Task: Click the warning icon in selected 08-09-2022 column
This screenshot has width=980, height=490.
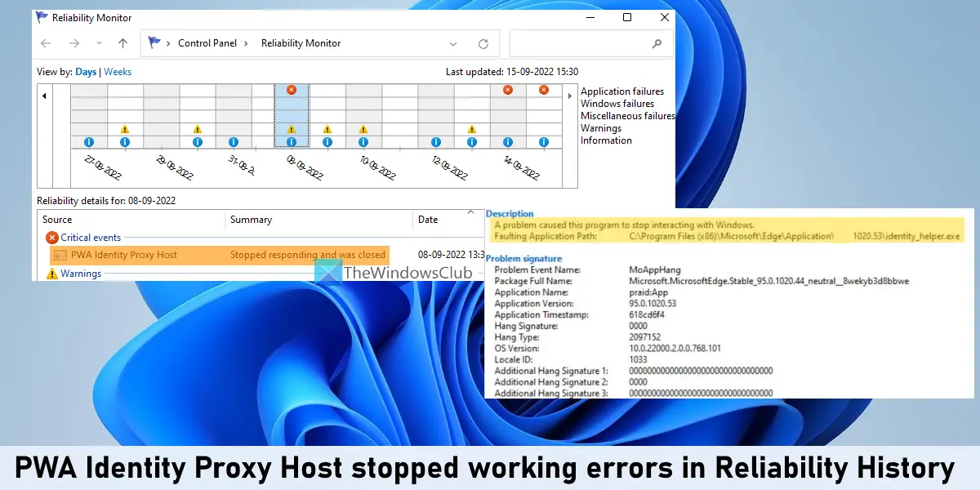Action: 292,129
